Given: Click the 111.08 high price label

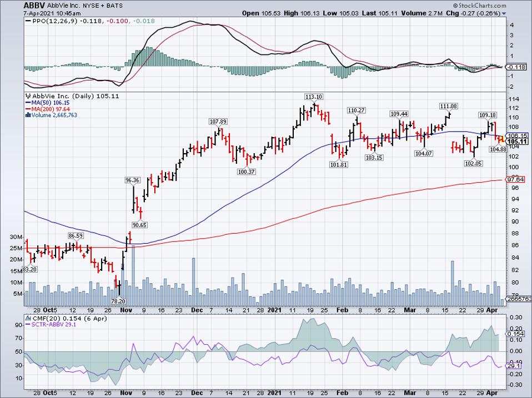Looking at the screenshot, I should click(449, 107).
